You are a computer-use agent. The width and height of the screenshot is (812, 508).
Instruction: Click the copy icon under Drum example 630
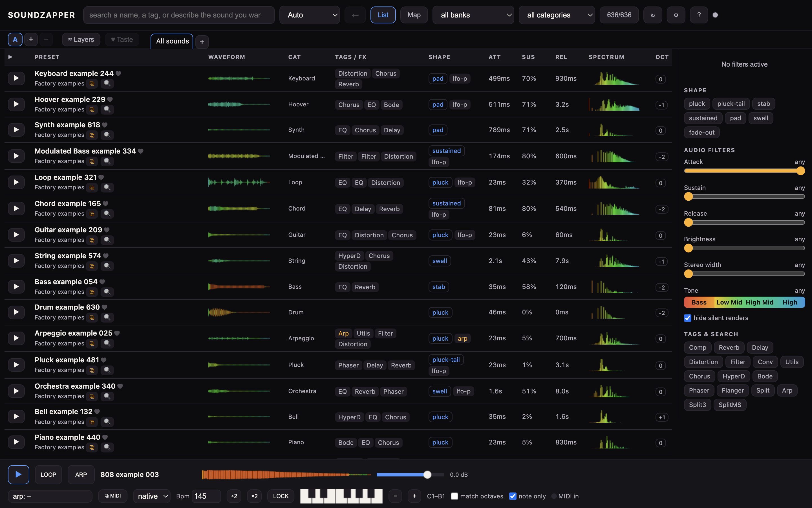pos(92,317)
